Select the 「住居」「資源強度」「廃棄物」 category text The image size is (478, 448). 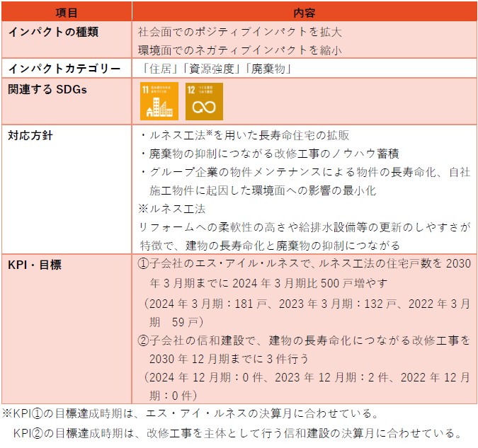[x=217, y=69]
